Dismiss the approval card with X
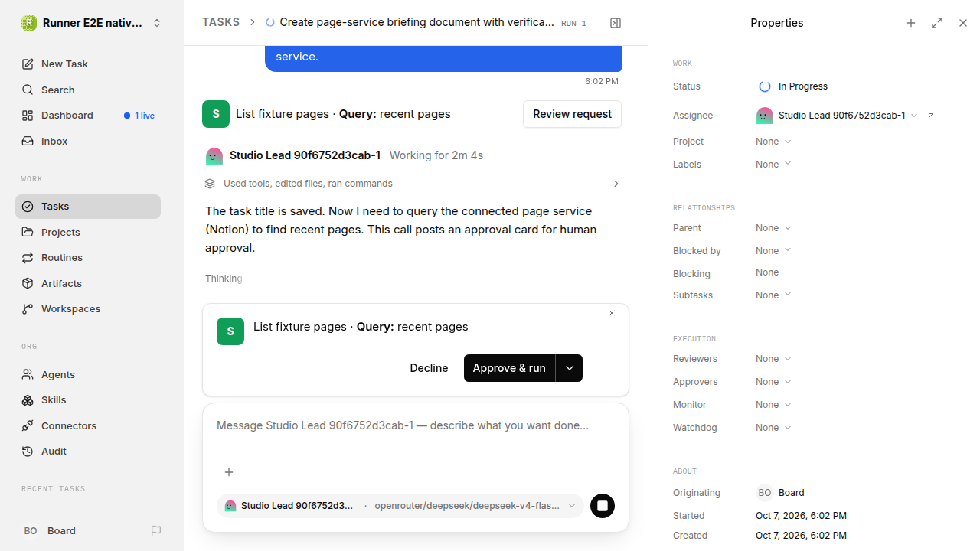The height and width of the screenshot is (551, 980). coord(612,313)
